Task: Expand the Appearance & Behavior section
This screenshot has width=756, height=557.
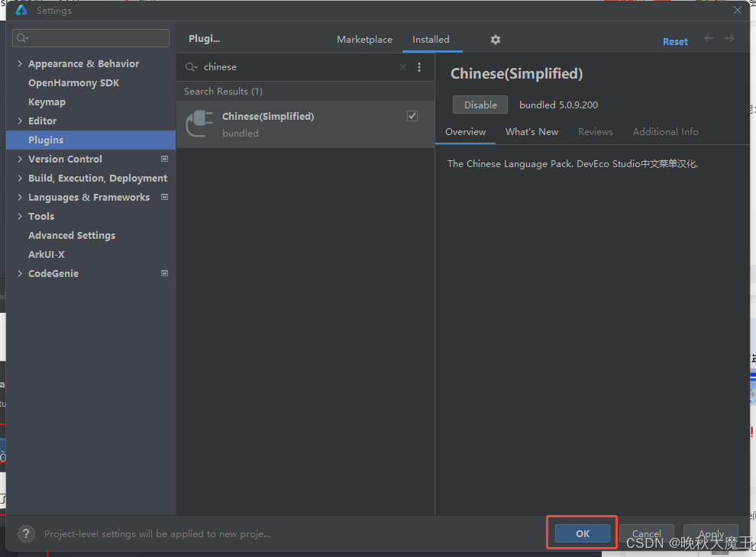Action: click(20, 64)
